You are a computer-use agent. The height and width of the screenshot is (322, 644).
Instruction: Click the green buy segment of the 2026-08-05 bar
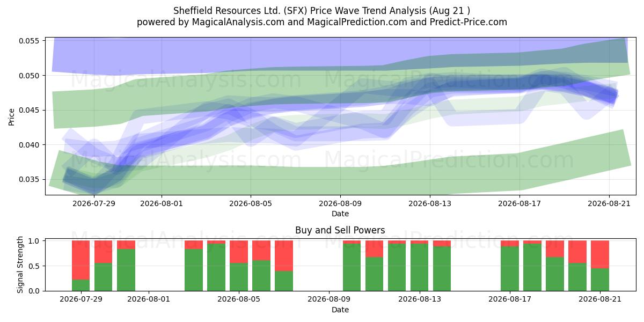tap(239, 277)
